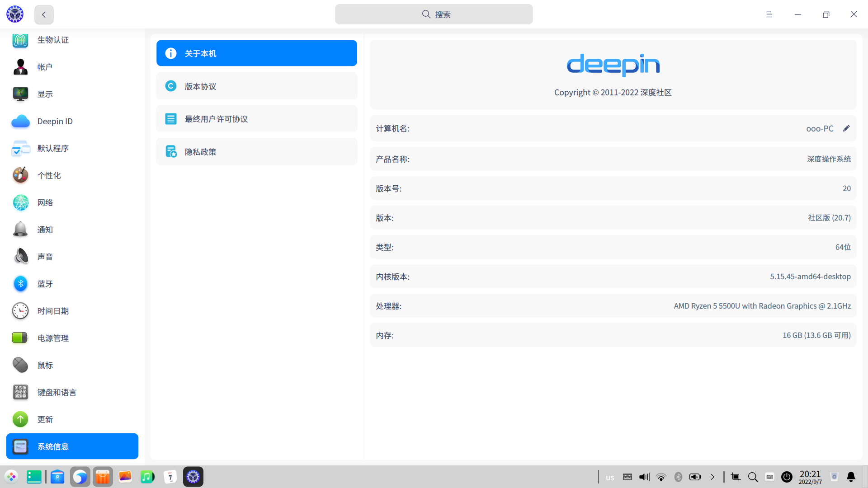Open the notification bell in the system tray

[850, 477]
